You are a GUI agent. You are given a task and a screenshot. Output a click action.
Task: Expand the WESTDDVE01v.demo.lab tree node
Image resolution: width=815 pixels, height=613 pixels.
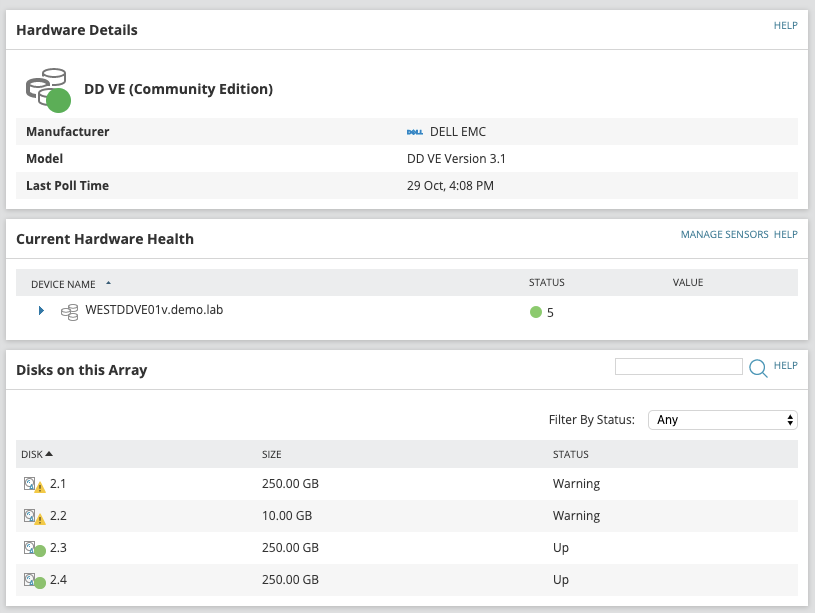click(41, 311)
